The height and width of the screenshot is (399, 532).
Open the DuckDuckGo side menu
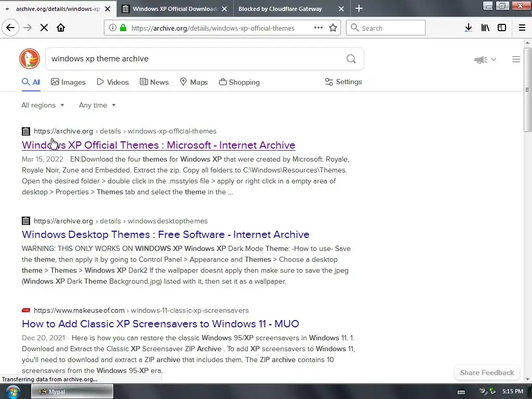pos(516,59)
